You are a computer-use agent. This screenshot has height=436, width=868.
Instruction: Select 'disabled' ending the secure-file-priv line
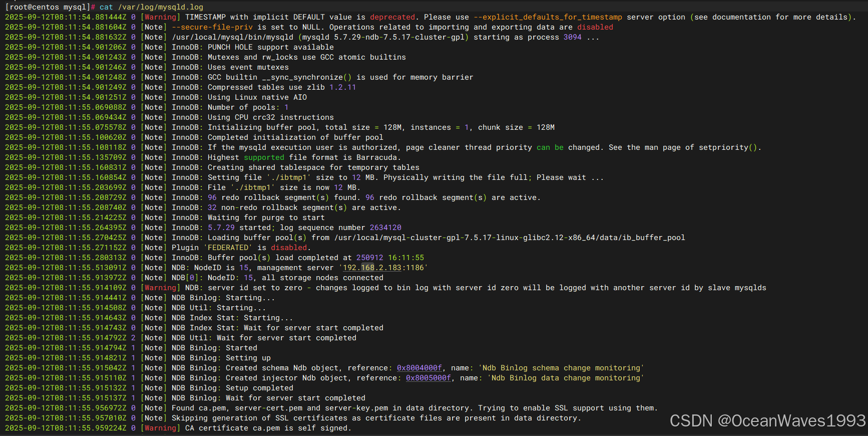click(x=595, y=27)
